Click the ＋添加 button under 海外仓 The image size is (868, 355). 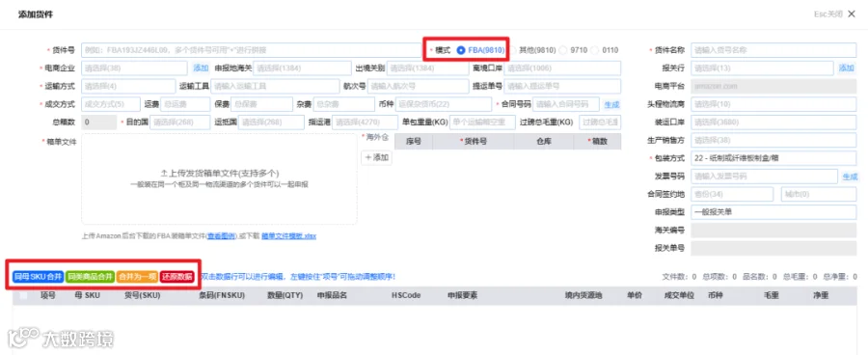point(377,158)
